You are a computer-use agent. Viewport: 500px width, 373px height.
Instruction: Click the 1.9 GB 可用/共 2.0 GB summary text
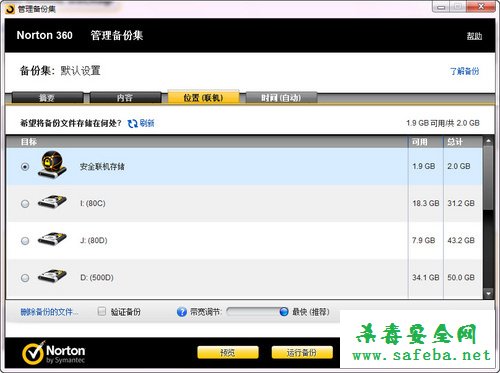click(x=443, y=123)
